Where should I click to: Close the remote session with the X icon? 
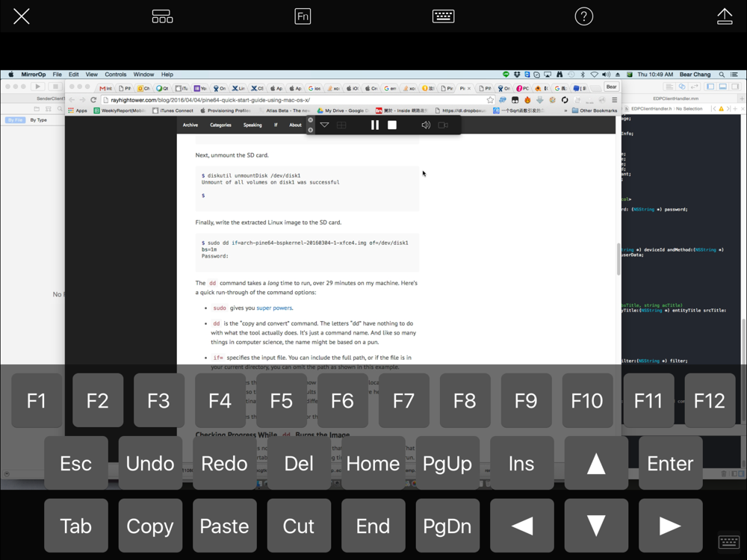(x=22, y=16)
